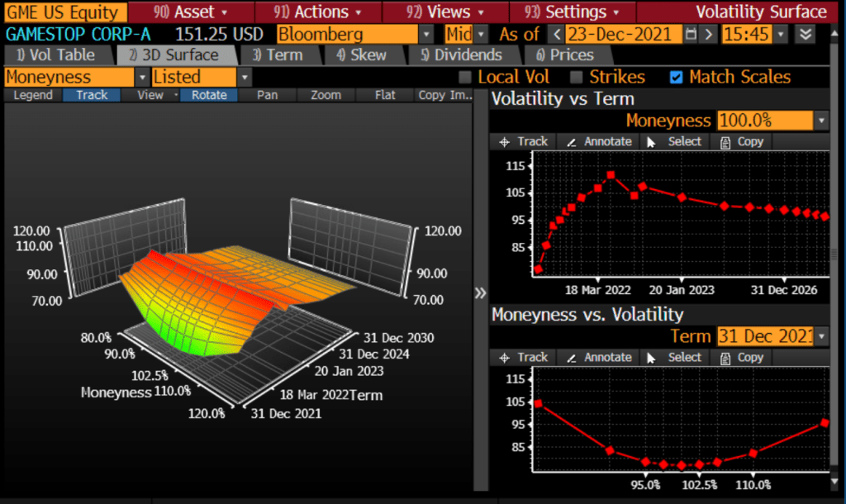Enable the Local Vol checkbox

click(x=465, y=77)
